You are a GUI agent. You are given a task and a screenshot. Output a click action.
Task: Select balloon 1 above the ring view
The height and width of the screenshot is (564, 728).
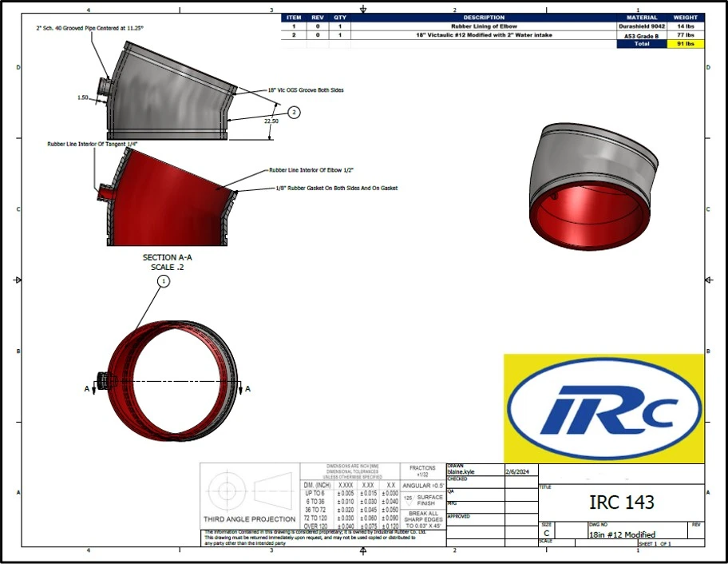pyautogui.click(x=164, y=281)
